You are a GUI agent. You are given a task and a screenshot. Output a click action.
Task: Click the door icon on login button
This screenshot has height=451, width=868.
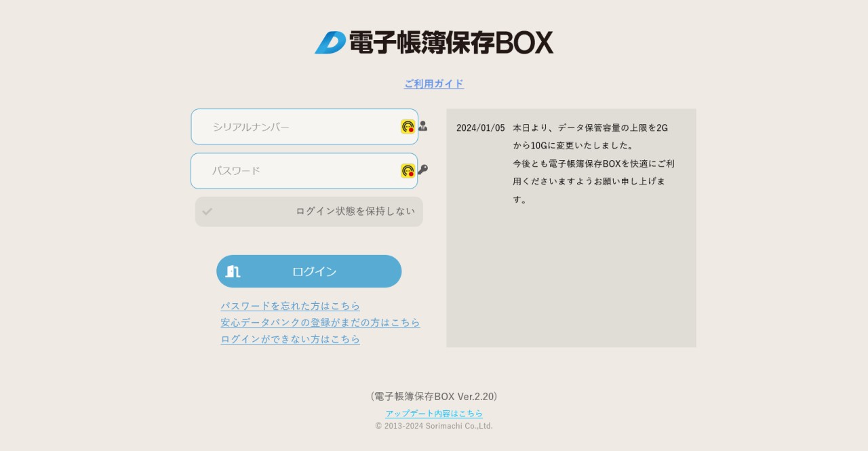[x=233, y=271]
